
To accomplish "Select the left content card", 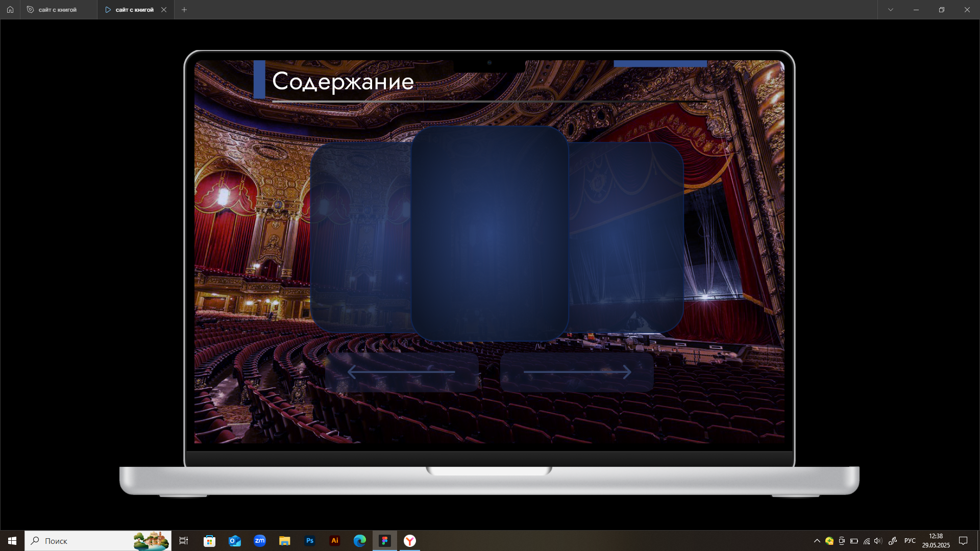I will tap(360, 238).
